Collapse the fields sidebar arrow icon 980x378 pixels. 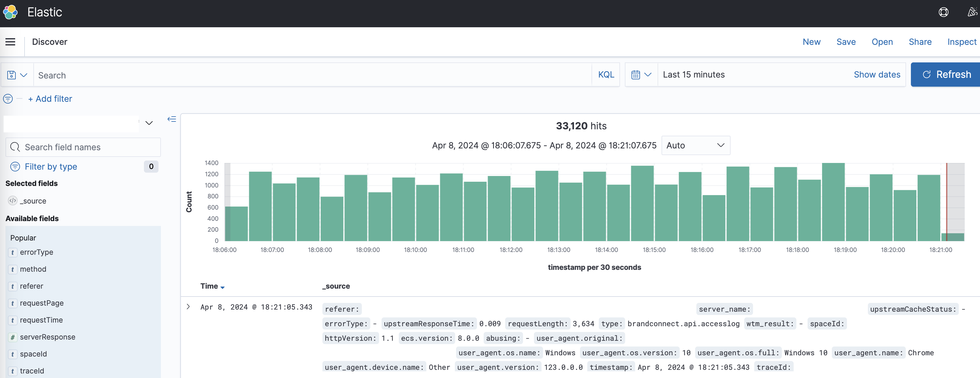(172, 119)
